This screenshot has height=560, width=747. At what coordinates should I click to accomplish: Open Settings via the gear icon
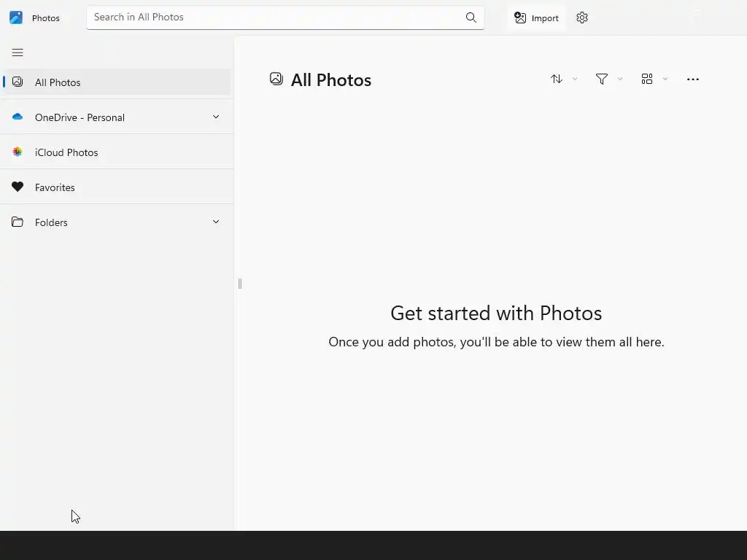pos(582,17)
